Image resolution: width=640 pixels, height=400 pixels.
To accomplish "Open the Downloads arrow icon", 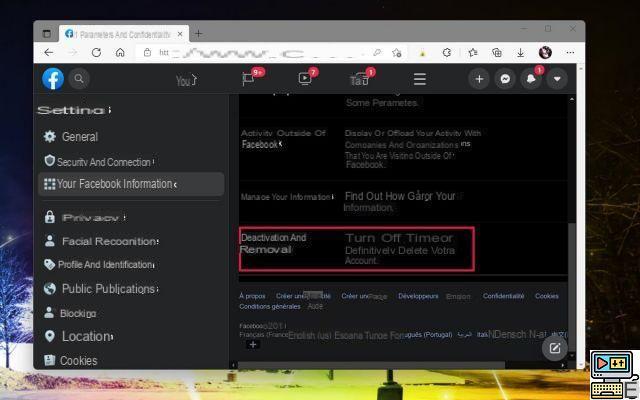I will point(520,53).
